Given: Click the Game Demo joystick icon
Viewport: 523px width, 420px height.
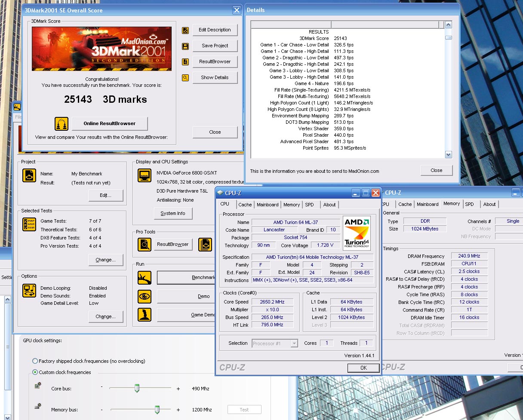Looking at the screenshot, I should (145, 315).
